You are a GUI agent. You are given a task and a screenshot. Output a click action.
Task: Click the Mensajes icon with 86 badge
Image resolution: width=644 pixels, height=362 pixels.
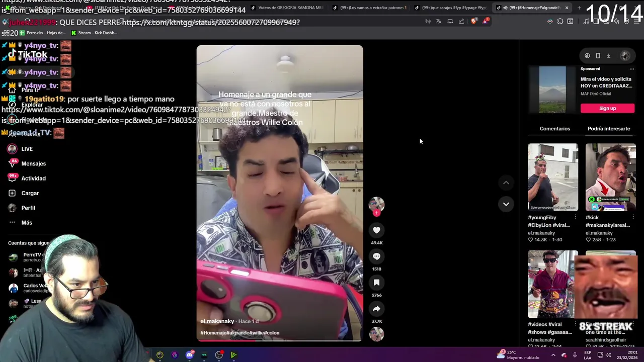pos(12,163)
